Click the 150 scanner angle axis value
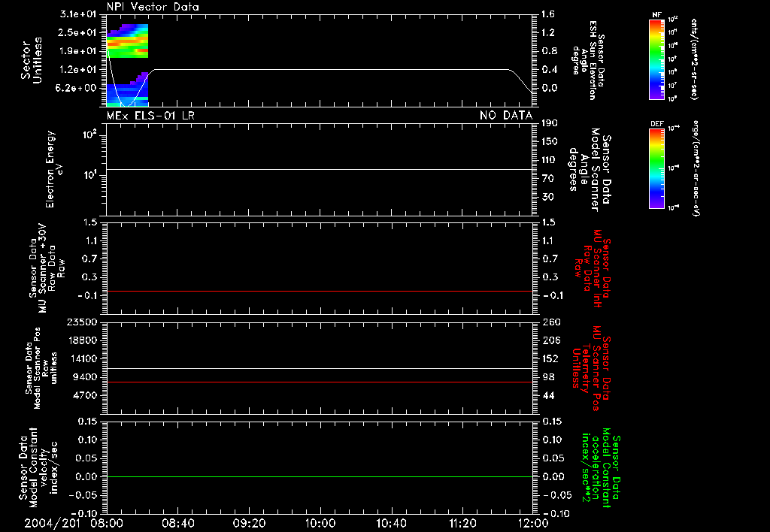The width and height of the screenshot is (770, 532). (550, 142)
